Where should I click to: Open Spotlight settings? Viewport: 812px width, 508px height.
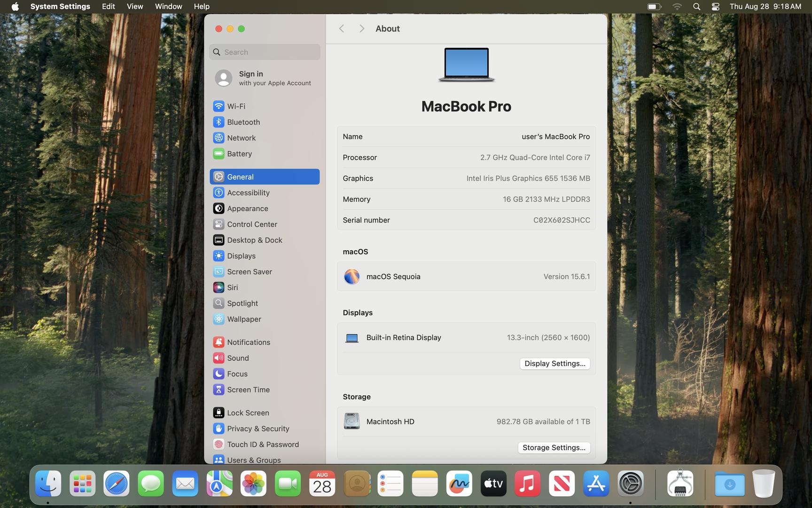pyautogui.click(x=265, y=303)
